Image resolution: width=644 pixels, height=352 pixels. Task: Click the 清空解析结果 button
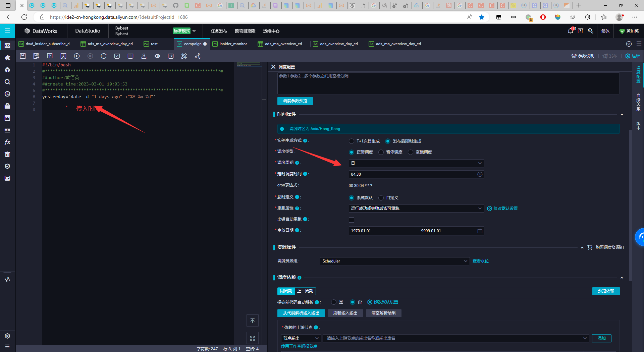[383, 313]
